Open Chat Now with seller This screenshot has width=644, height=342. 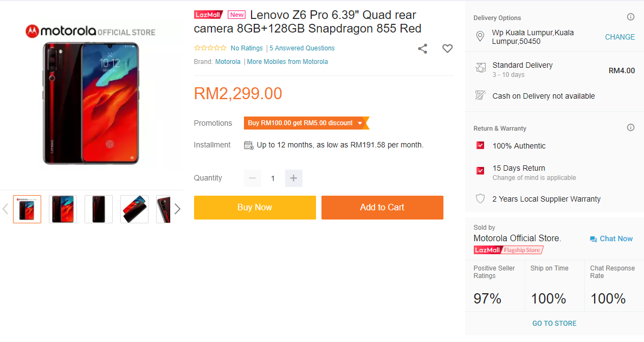pos(611,239)
